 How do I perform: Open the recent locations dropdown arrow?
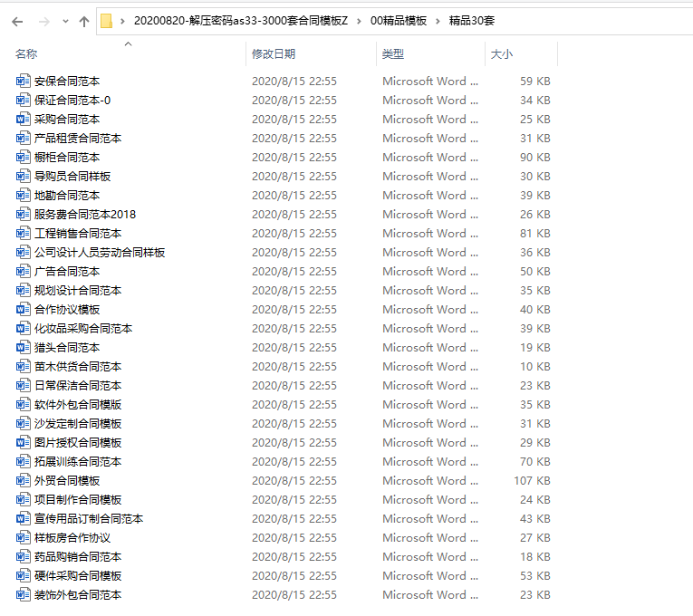click(65, 21)
